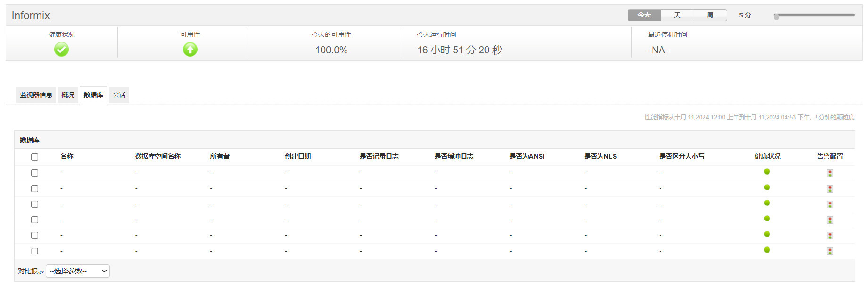Screen dimensions: 868x305
Task: Open the 对比报表 --选择参数-- dropdown
Action: [78, 271]
